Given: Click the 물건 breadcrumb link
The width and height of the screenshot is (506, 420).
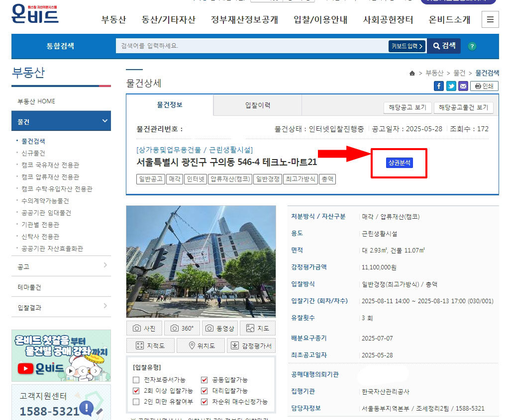Looking at the screenshot, I should pos(460,73).
